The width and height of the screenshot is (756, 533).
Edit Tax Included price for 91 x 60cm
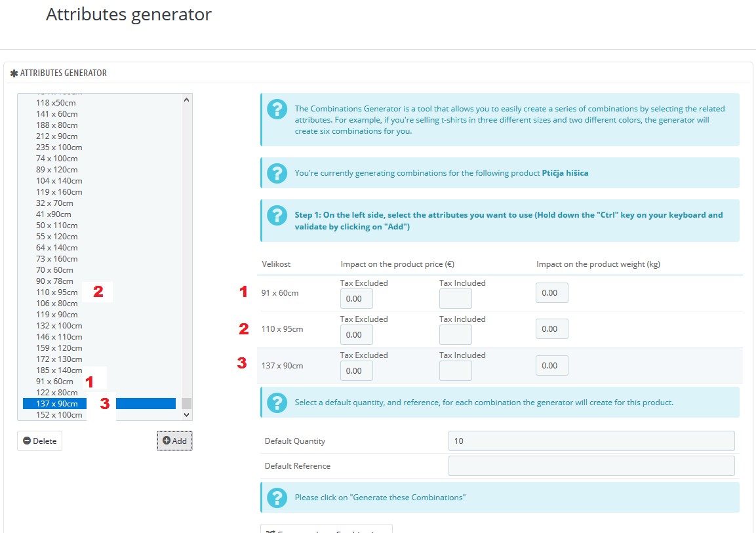pyautogui.click(x=456, y=299)
